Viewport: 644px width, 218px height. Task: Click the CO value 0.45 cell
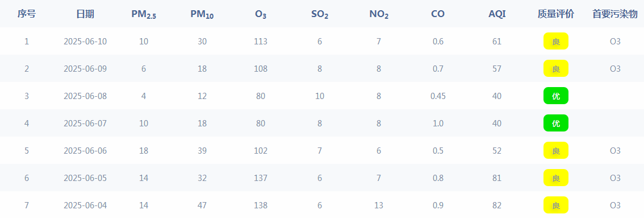coord(437,96)
